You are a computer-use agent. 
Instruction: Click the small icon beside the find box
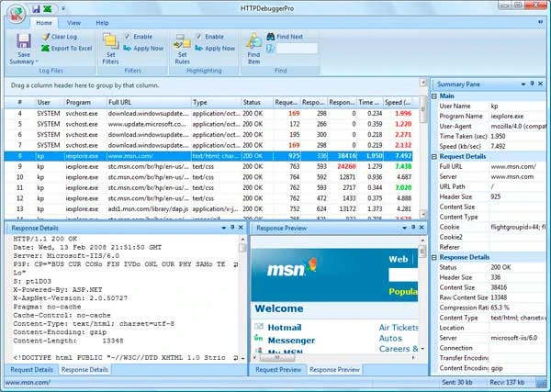pos(270,48)
